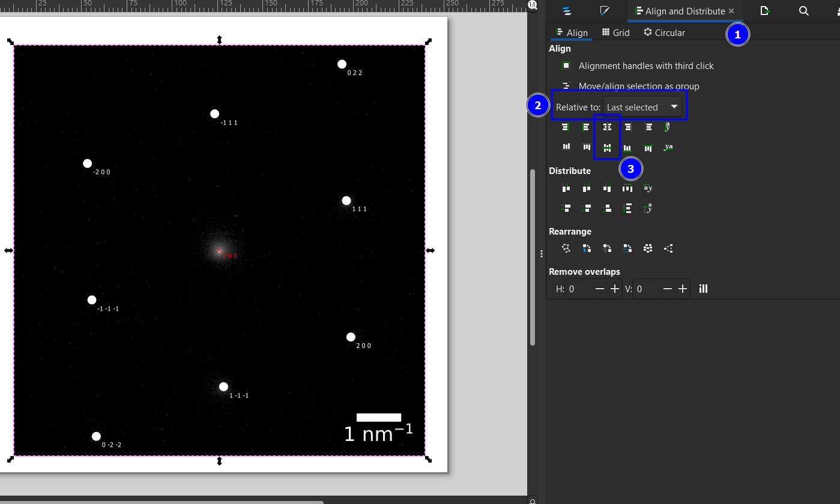Align text anchors horizontally
This screenshot has width=840, height=504.
tap(668, 127)
